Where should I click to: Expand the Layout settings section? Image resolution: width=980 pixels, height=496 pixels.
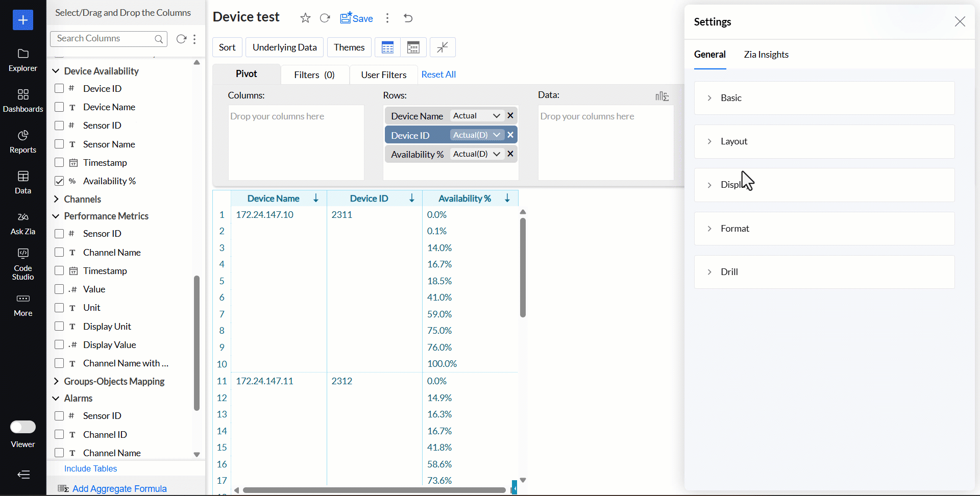(x=824, y=141)
